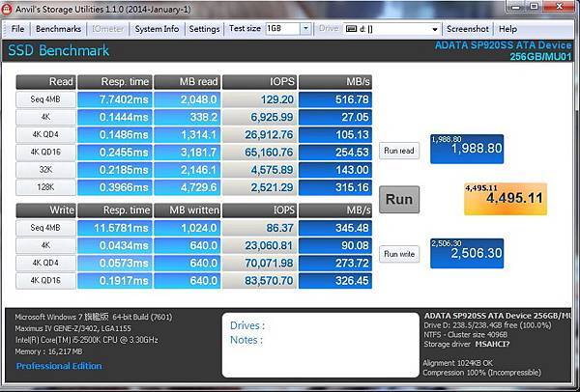Click the Compression 100% (Incompressible) text

482,373
